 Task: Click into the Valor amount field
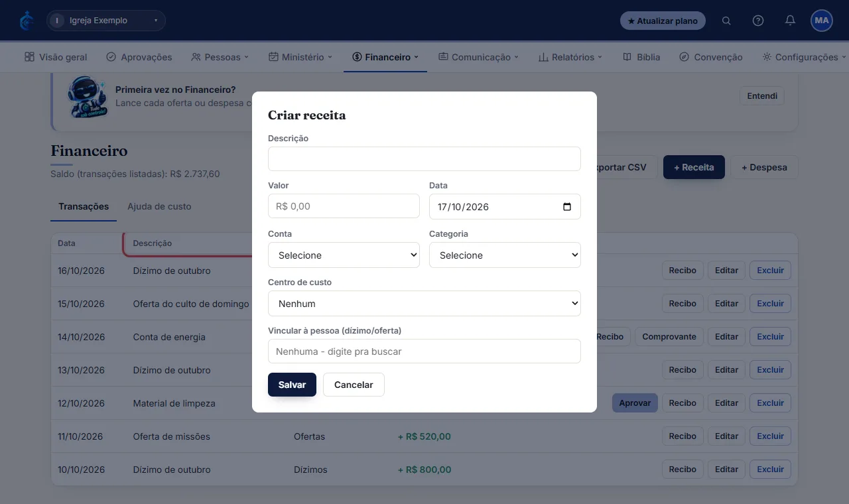344,206
